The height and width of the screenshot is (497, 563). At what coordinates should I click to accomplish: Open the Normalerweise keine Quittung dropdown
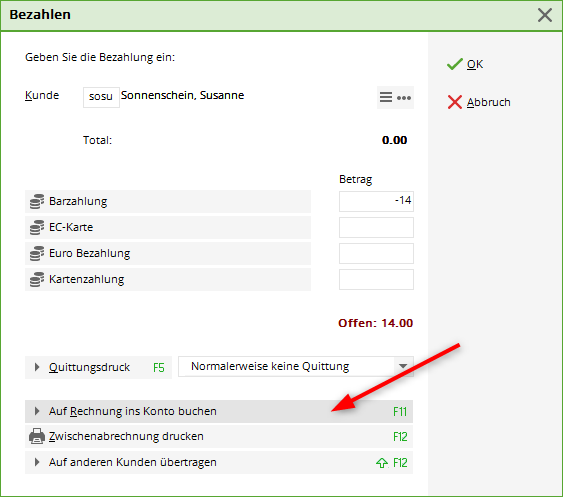point(296,366)
